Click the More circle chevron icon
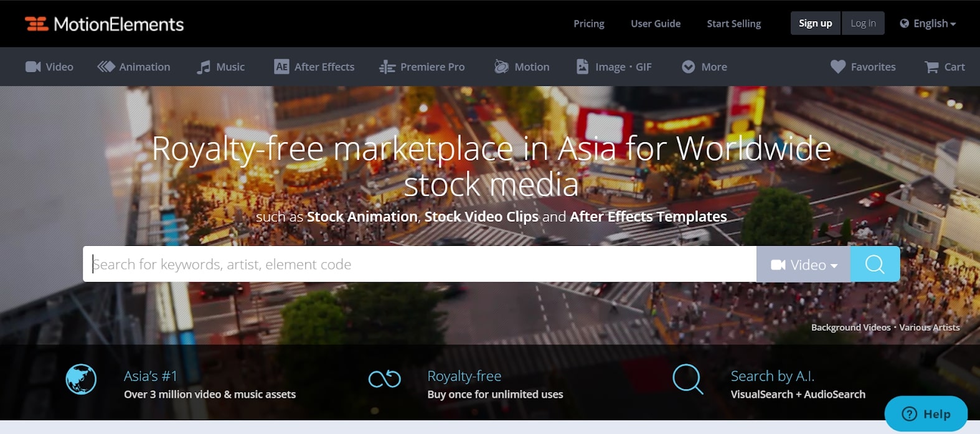980x434 pixels. (688, 67)
